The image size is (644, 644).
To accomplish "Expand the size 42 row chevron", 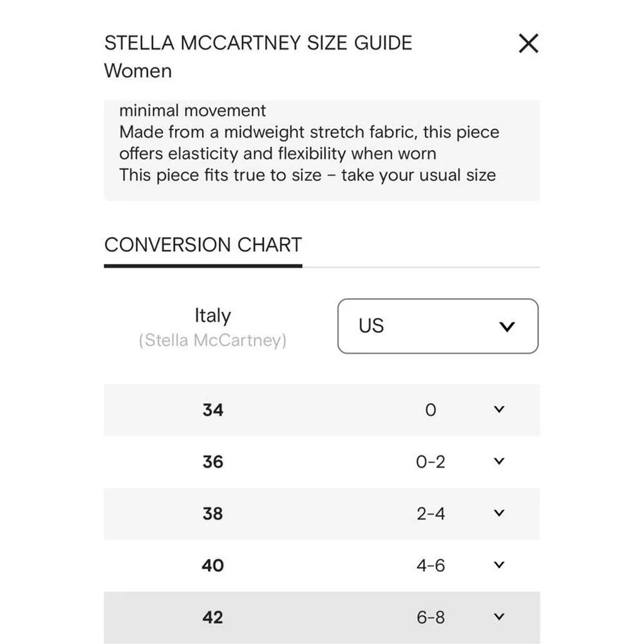I will click(498, 617).
